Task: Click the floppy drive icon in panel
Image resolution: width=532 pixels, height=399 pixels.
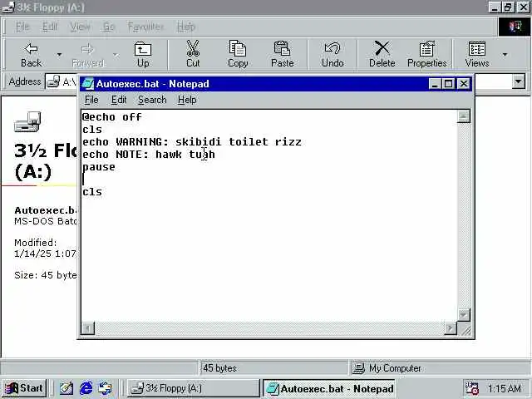Action: tap(27, 121)
